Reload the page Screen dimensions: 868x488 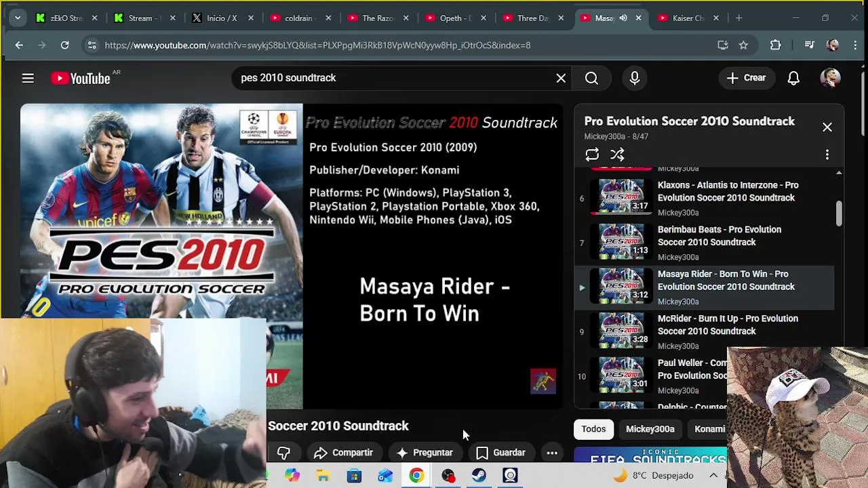coord(64,45)
